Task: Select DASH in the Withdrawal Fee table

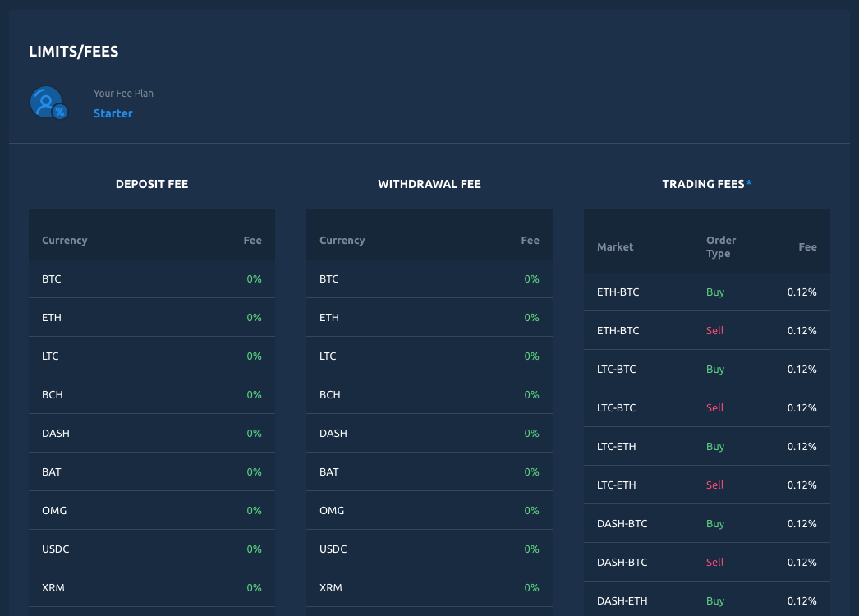Action: [x=333, y=434]
